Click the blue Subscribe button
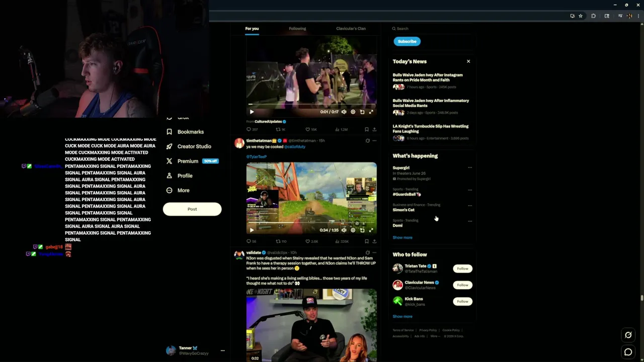The width and height of the screenshot is (644, 362). pos(407,41)
